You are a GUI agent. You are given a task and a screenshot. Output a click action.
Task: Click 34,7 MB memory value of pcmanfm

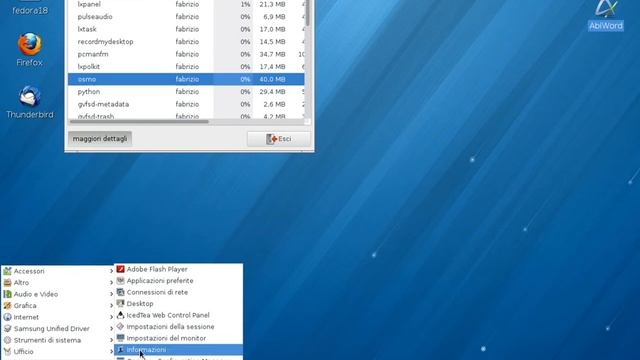pos(272,54)
